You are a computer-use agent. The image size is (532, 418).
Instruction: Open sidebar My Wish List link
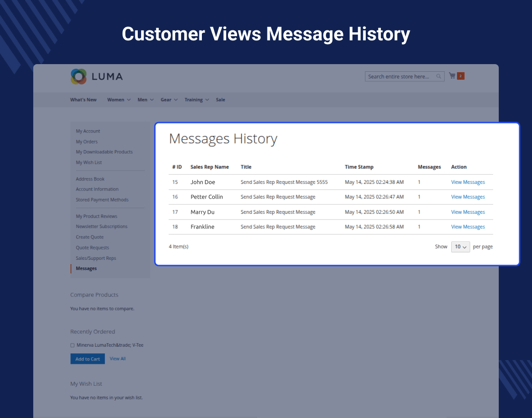coord(89,162)
